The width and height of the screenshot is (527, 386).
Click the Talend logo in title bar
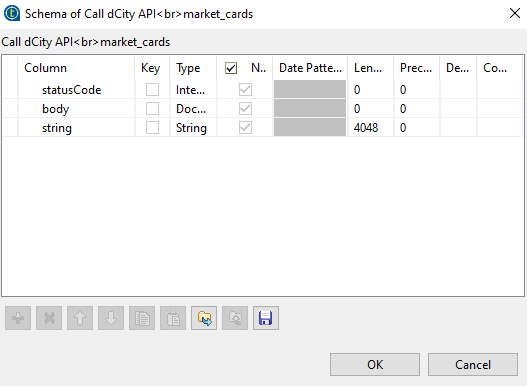point(12,13)
